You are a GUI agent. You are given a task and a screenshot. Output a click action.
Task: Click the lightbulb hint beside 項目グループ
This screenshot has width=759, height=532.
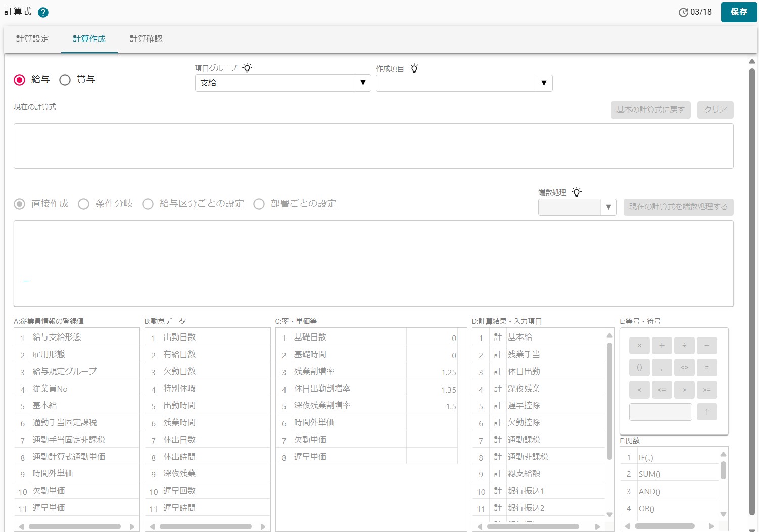247,68
